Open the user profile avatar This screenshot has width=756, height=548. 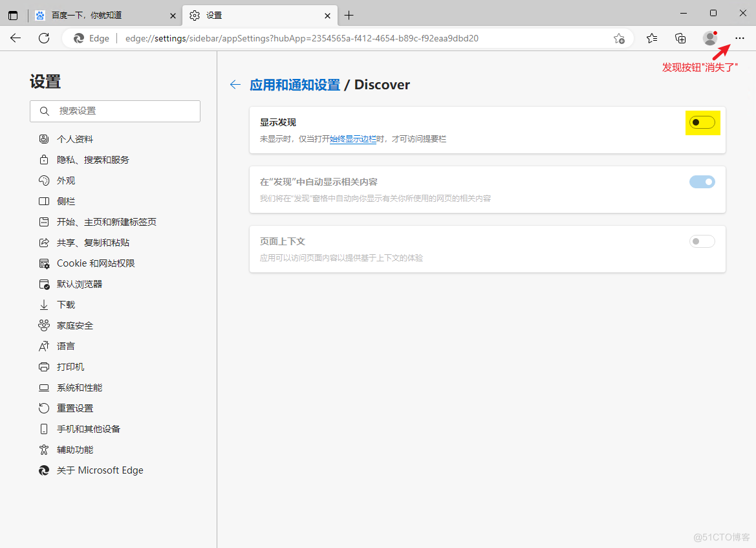pyautogui.click(x=710, y=38)
